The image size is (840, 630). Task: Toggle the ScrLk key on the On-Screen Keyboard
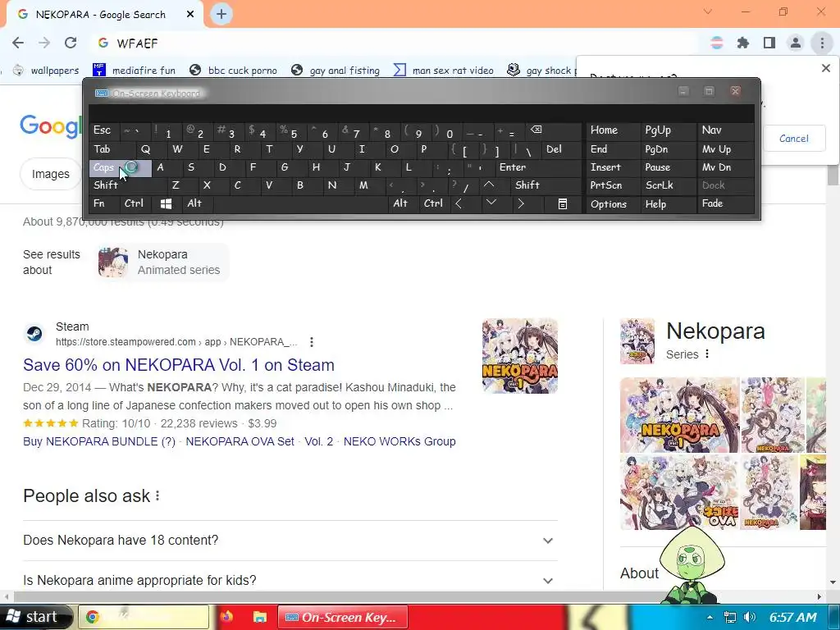pyautogui.click(x=668, y=185)
